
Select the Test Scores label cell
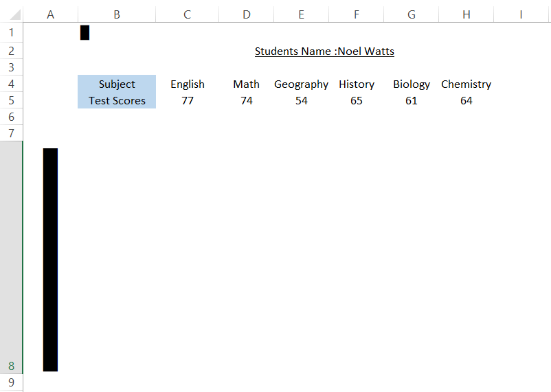[117, 100]
